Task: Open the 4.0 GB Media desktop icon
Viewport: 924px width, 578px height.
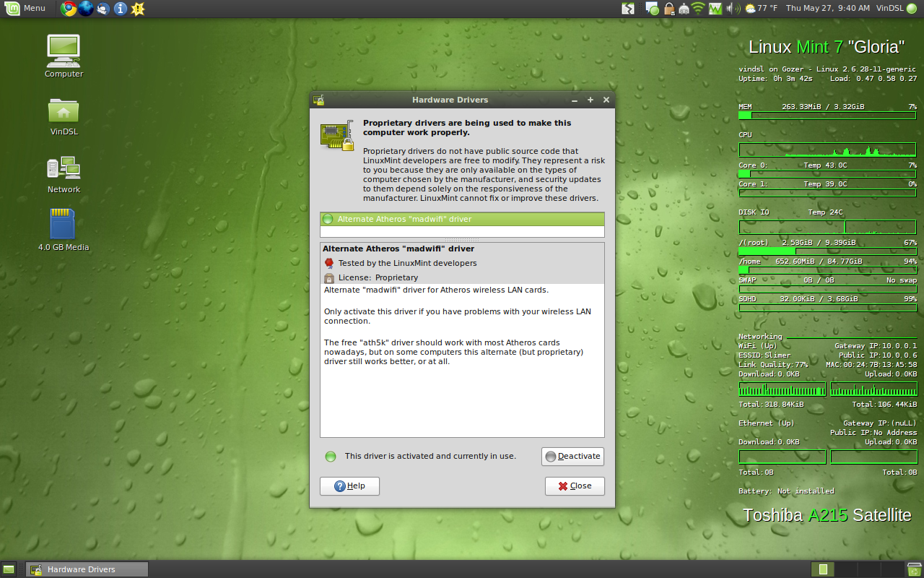Action: pyautogui.click(x=63, y=228)
